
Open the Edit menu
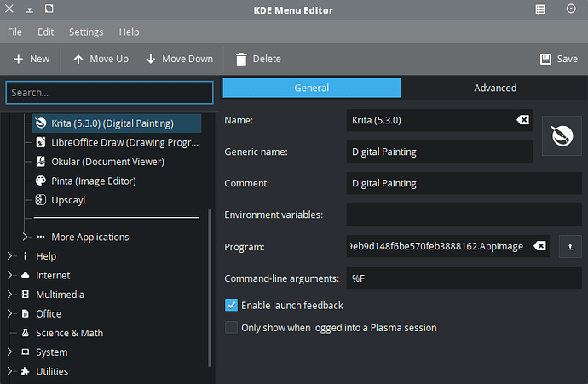[45, 32]
